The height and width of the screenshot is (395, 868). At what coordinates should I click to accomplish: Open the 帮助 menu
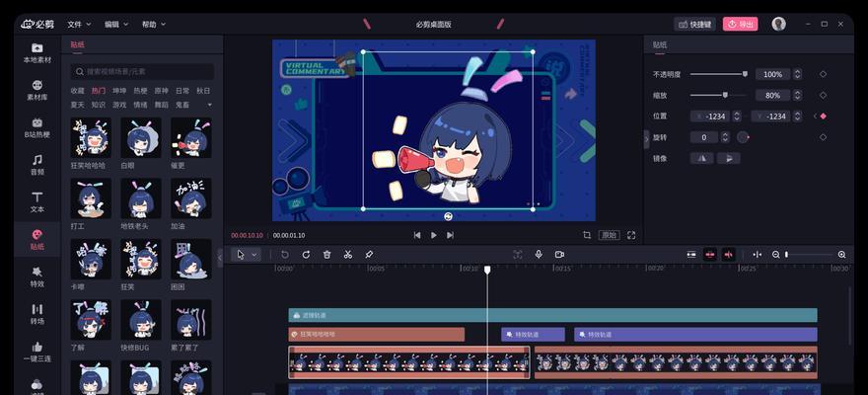coord(153,25)
